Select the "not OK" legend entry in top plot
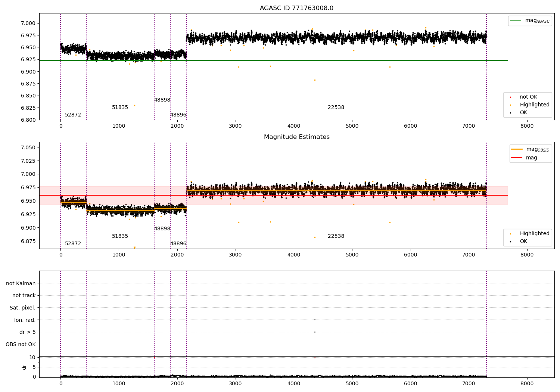 tap(528, 97)
